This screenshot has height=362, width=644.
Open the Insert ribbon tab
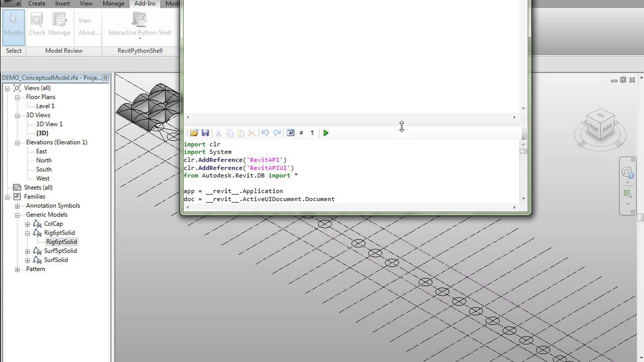[62, 4]
